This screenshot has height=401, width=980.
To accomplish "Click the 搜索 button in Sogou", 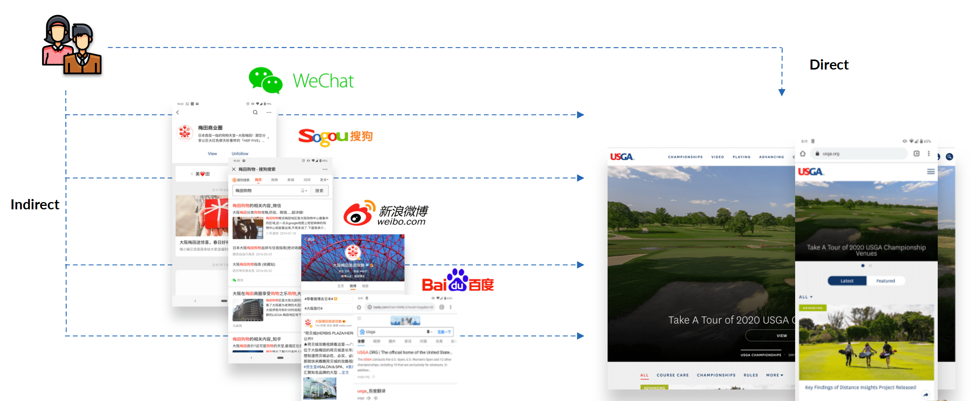I will [x=319, y=191].
